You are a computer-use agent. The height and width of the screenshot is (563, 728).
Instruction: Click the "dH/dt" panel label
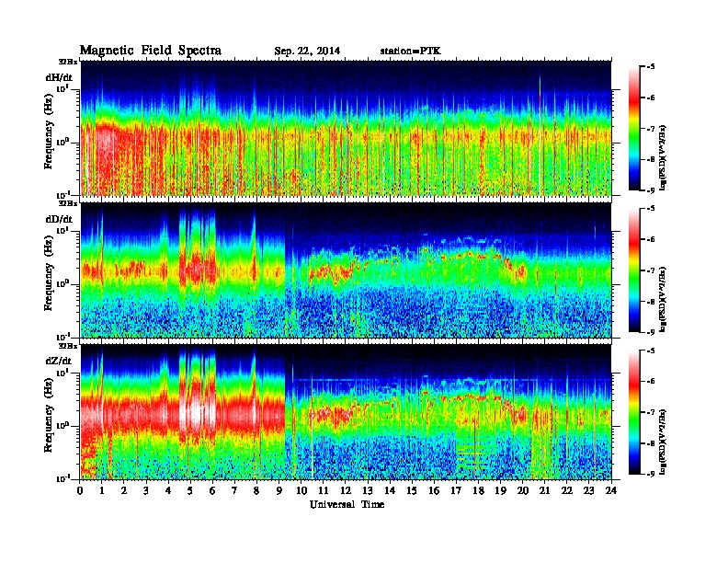coord(60,78)
